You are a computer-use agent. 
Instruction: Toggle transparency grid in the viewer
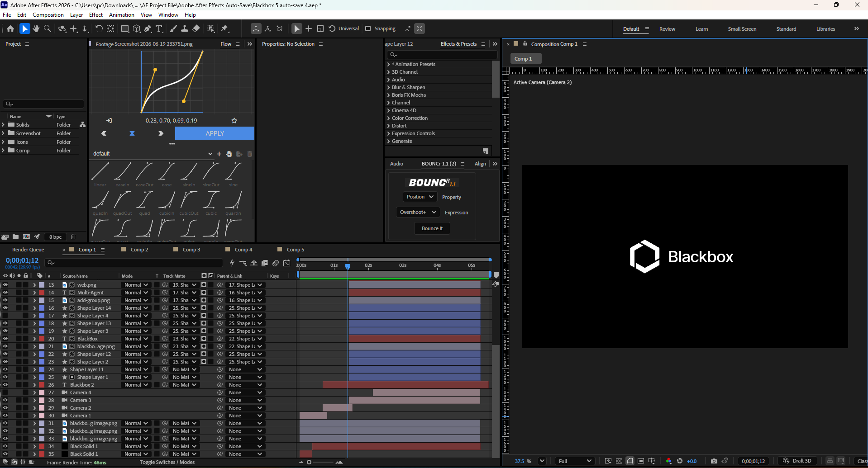[619, 461]
